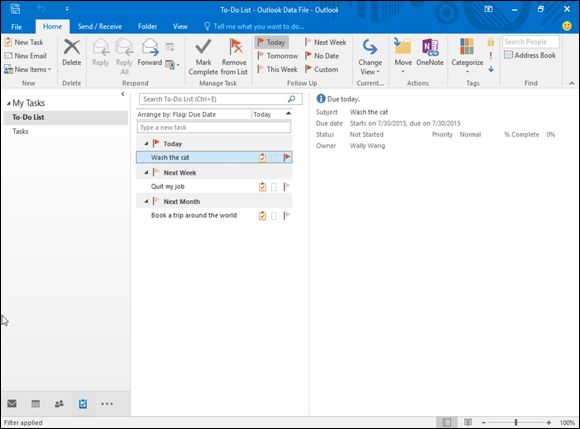Screen dimensions: 580x429
Task: Select the Quit my job task
Action: [214, 186]
